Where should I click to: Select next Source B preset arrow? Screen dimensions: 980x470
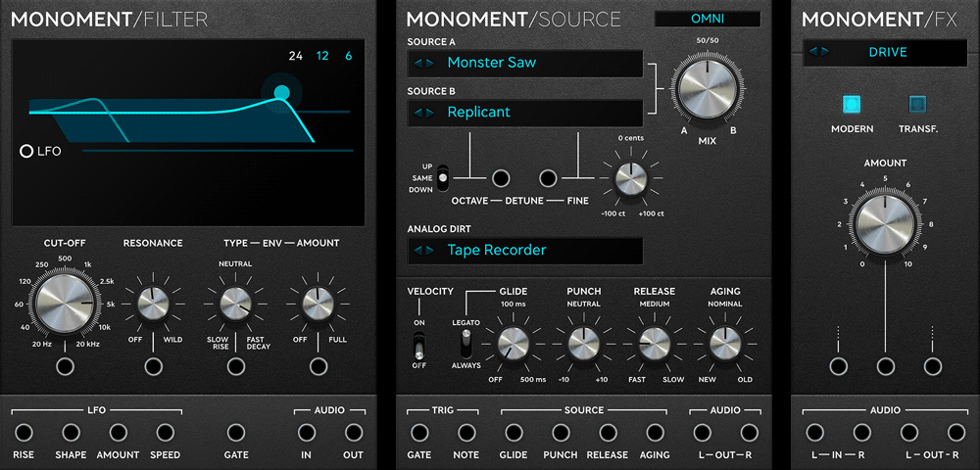pyautogui.click(x=430, y=113)
